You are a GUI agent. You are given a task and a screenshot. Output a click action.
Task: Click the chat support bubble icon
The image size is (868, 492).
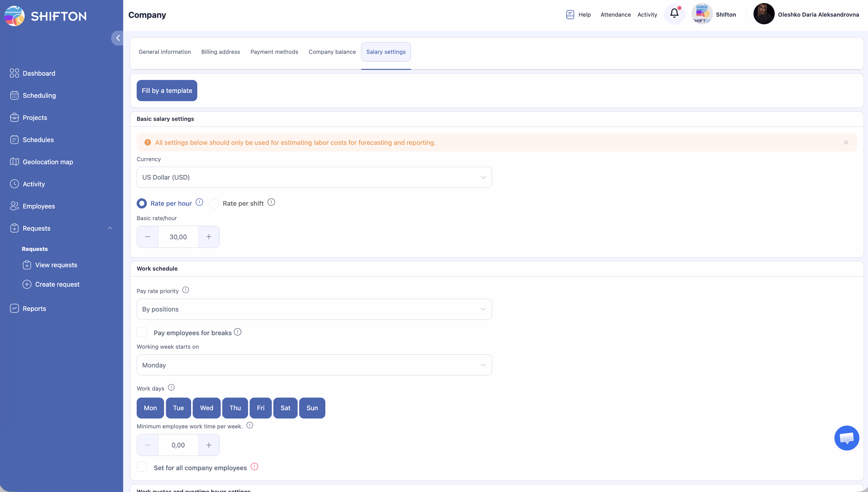coord(846,438)
